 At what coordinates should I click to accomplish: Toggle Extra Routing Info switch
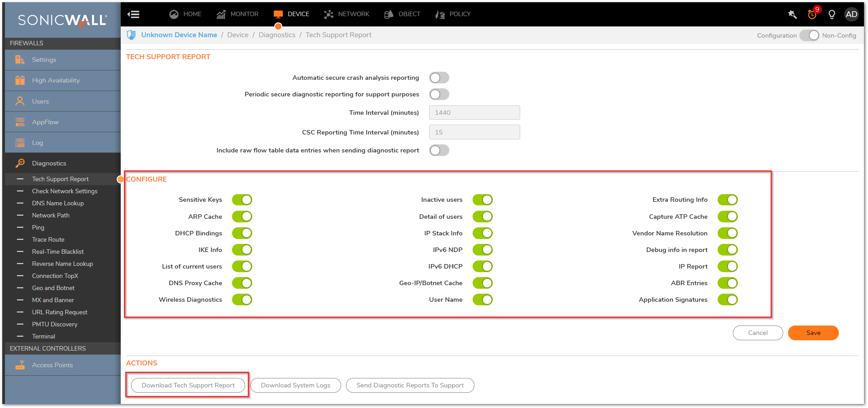tap(728, 200)
